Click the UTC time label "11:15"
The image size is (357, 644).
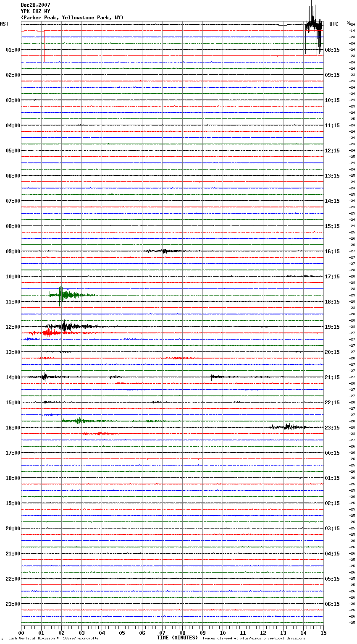tap(332, 126)
